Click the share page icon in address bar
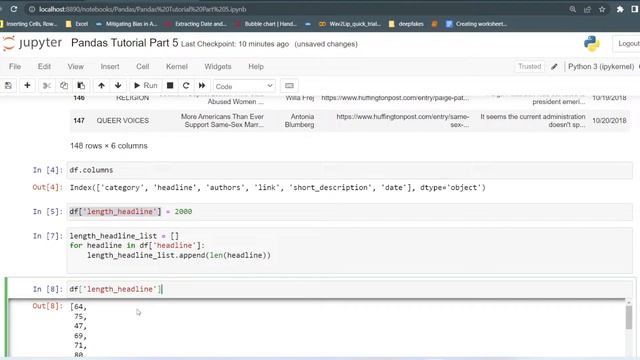 tap(587, 9)
